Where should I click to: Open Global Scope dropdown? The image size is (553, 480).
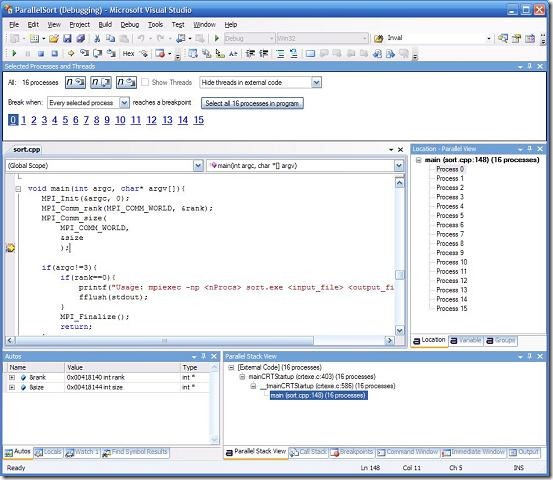(x=198, y=165)
